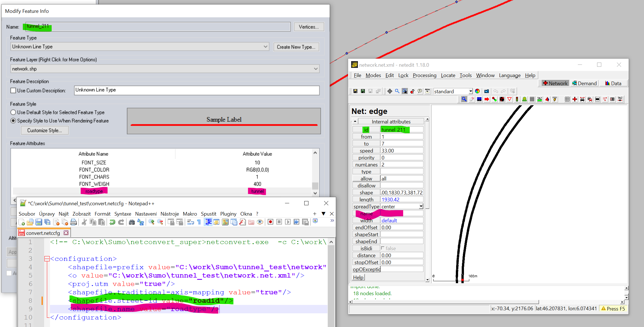Select the Create edge mode tool
Screen dimensions: 644x327
pos(494,99)
